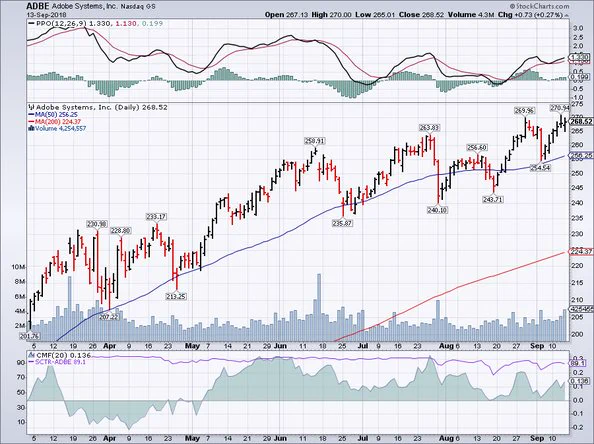Click the 'Volume 4,254,557' legend text

tap(61, 128)
